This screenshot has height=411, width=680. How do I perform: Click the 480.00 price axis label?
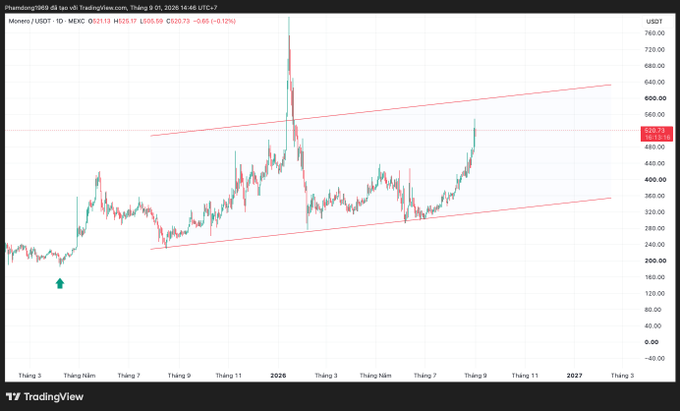[x=655, y=147]
